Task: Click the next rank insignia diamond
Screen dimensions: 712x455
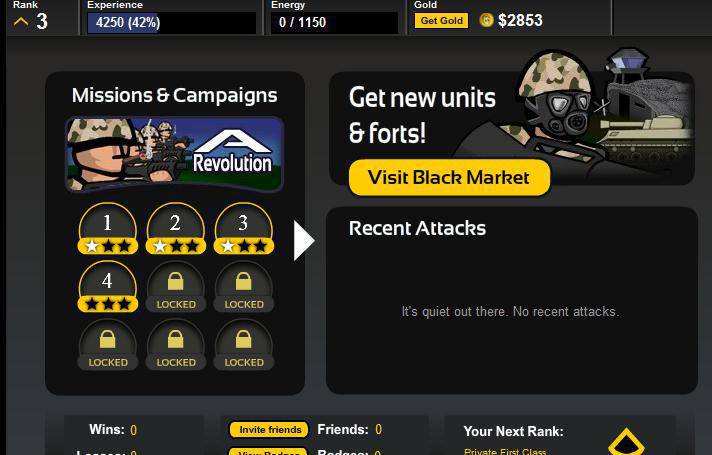Action: point(626,441)
